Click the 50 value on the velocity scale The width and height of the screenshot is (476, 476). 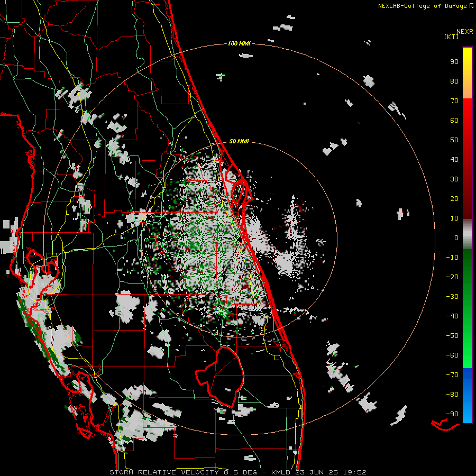454,140
